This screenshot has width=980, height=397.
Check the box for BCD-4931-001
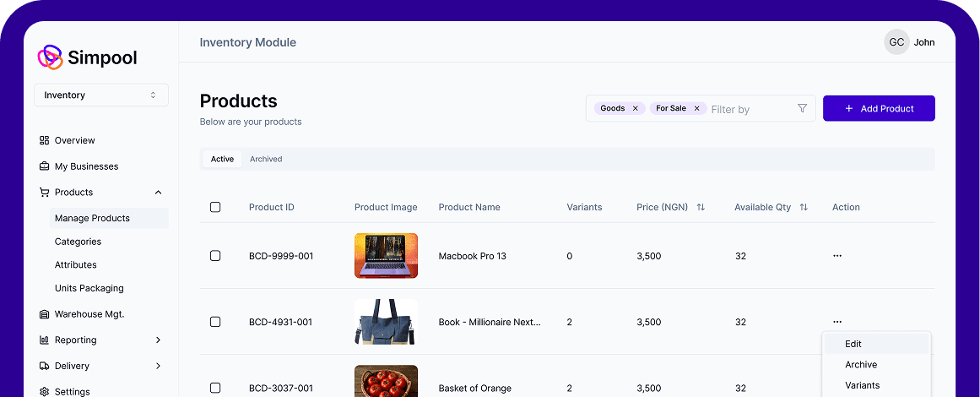pyautogui.click(x=215, y=322)
